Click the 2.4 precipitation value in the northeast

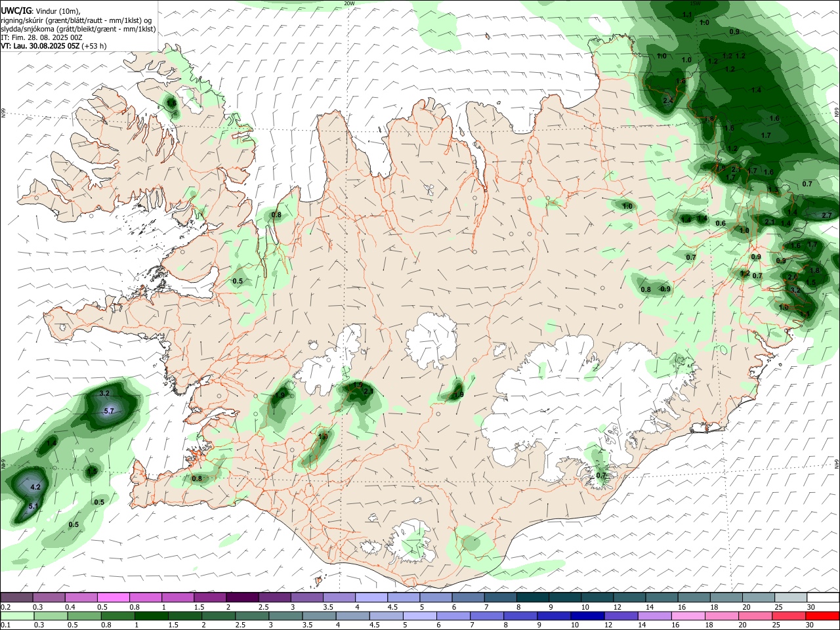coord(668,100)
